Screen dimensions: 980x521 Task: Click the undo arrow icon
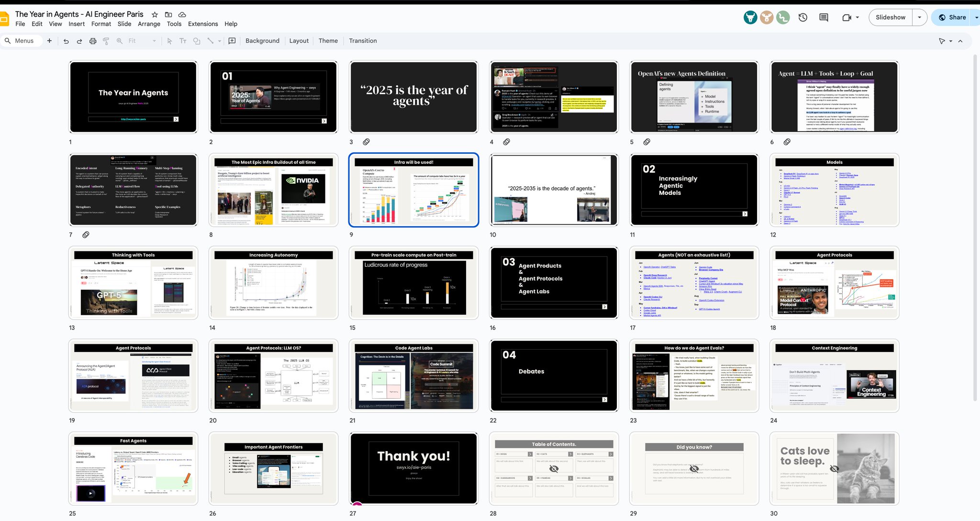pos(66,41)
